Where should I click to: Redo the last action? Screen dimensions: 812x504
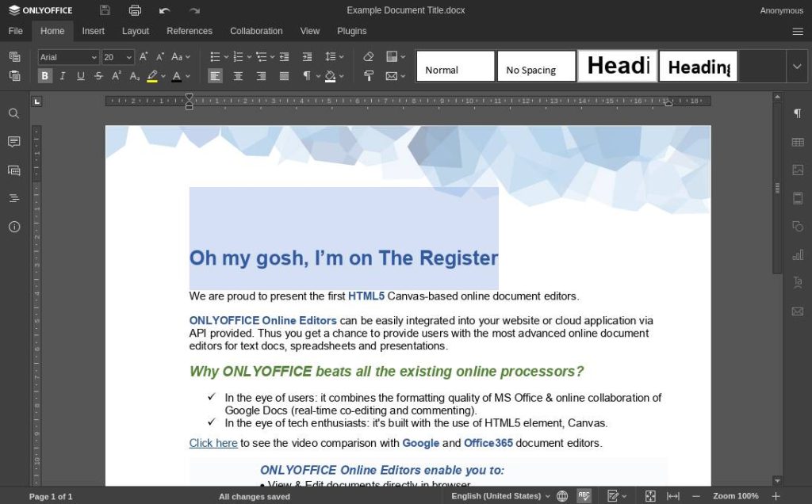195,10
